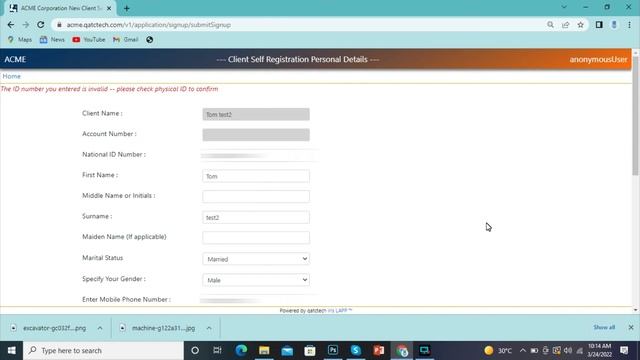
Task: Close the downloads bar
Action: coord(631,327)
